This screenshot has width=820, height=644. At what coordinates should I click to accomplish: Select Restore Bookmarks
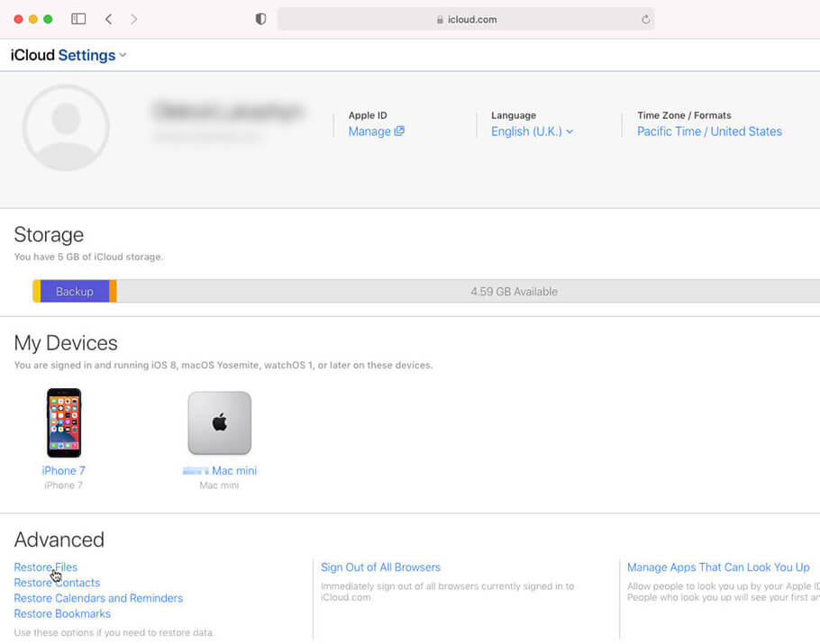[62, 613]
